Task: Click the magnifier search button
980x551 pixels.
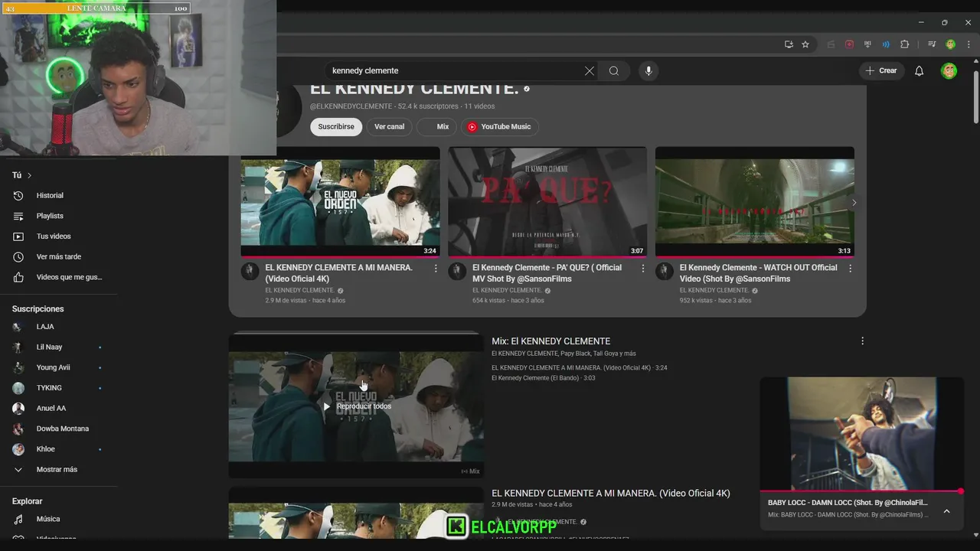Action: 614,70
